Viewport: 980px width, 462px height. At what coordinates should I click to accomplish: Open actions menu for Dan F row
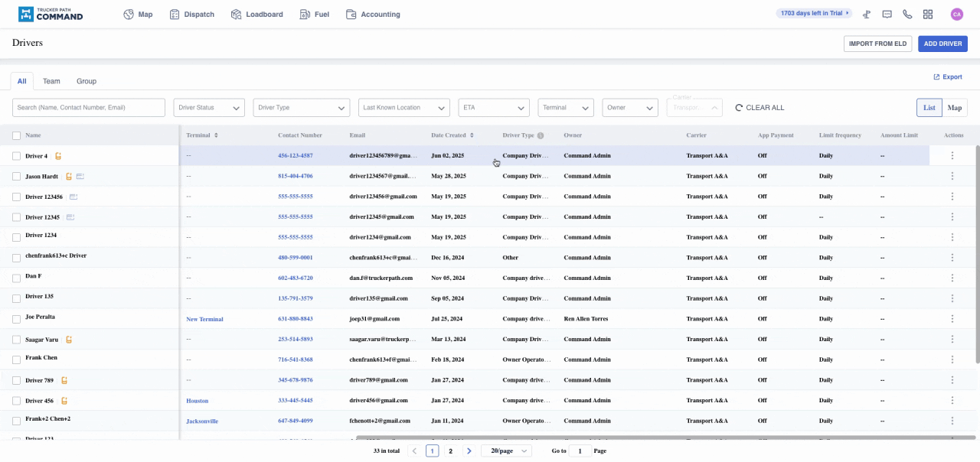click(x=952, y=278)
